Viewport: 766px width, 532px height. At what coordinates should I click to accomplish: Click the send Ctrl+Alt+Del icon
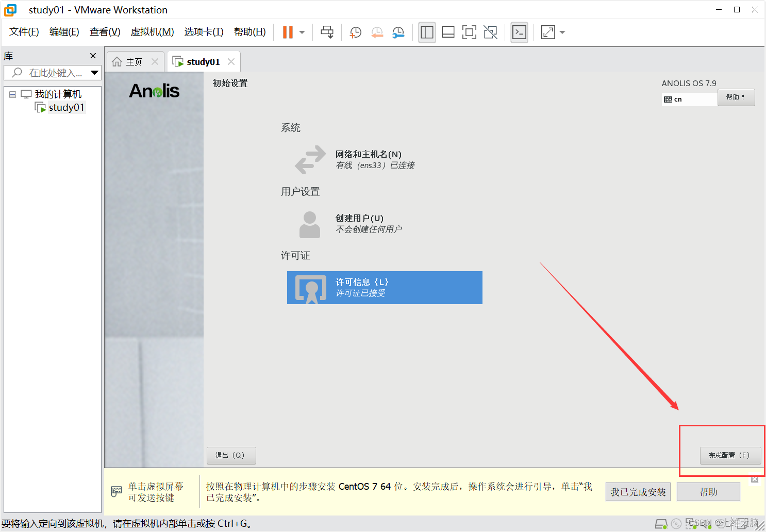click(x=327, y=32)
